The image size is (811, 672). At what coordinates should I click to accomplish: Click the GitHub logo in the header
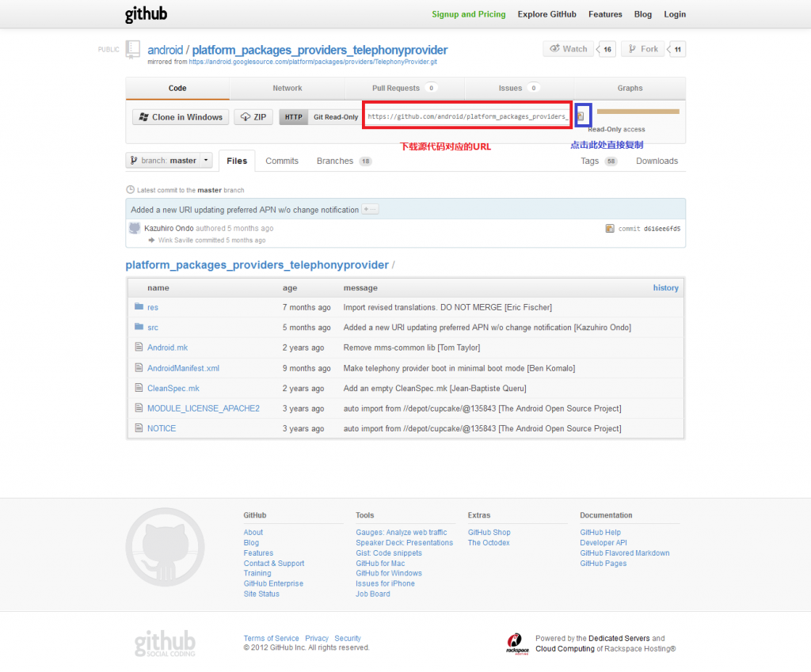146,14
